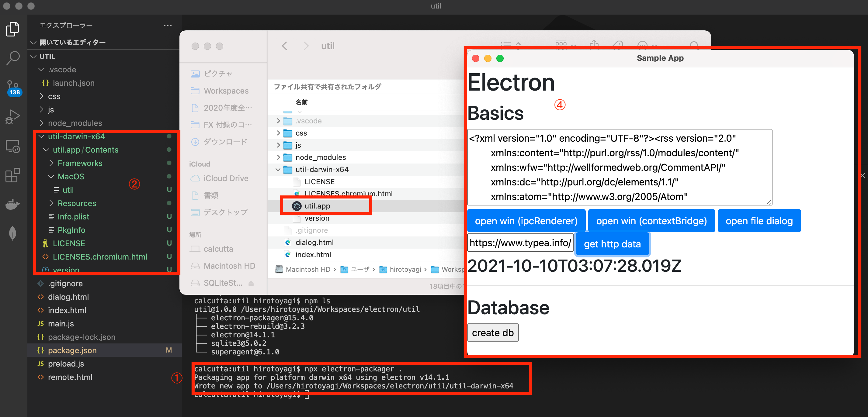Screen dimensions: 868x417
Task: Open the MongoDB leaf icon
Action: coord(13,233)
